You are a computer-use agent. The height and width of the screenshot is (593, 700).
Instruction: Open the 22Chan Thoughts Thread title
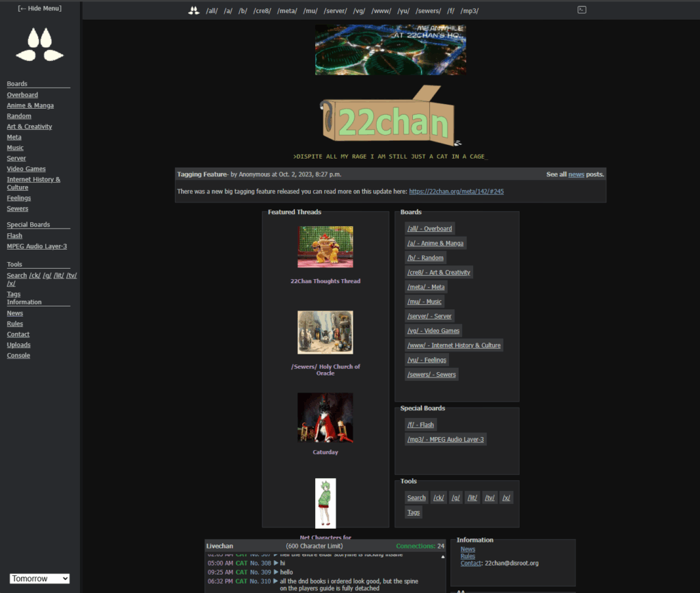click(x=325, y=281)
